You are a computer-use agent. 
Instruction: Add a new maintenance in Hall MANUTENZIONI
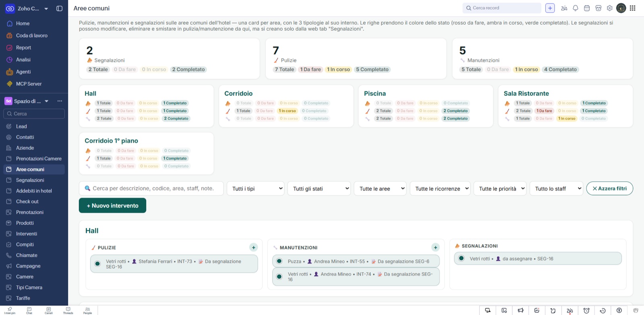pyautogui.click(x=436, y=247)
